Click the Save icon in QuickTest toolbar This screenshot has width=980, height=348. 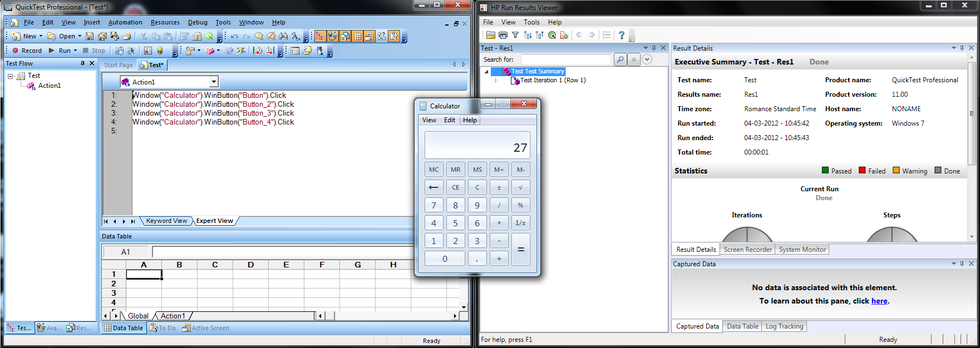90,36
